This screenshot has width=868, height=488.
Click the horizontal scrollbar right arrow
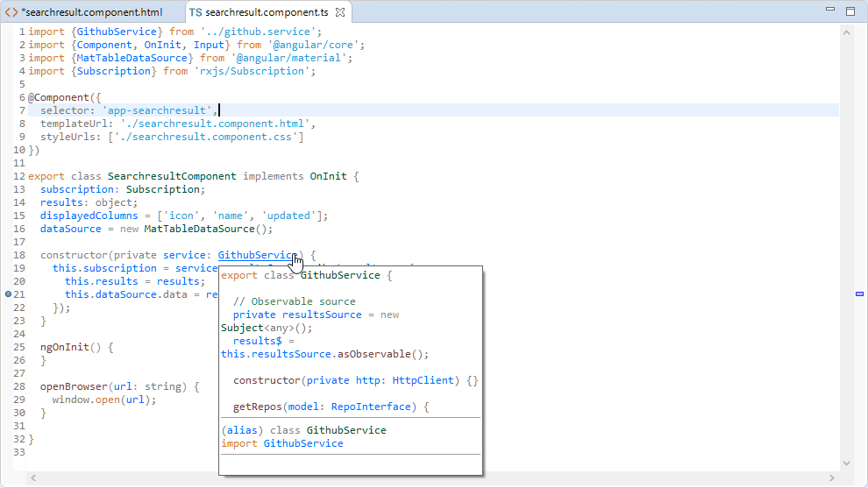pyautogui.click(x=831, y=477)
